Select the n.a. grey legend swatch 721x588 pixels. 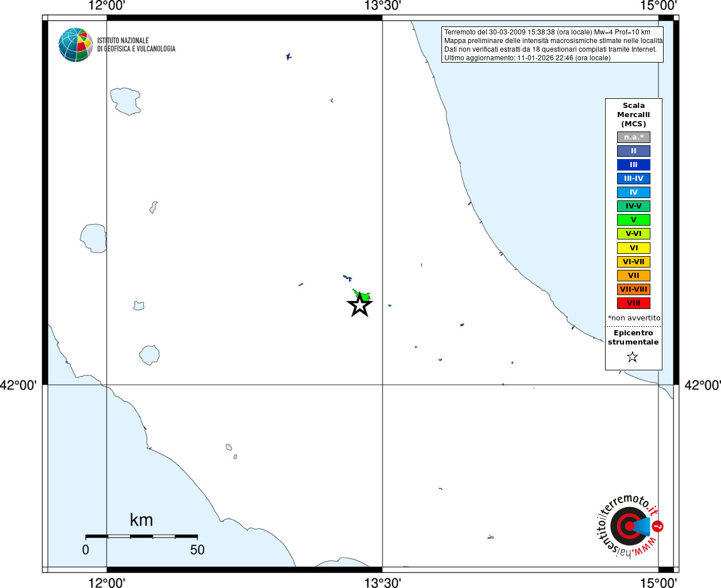(x=634, y=137)
